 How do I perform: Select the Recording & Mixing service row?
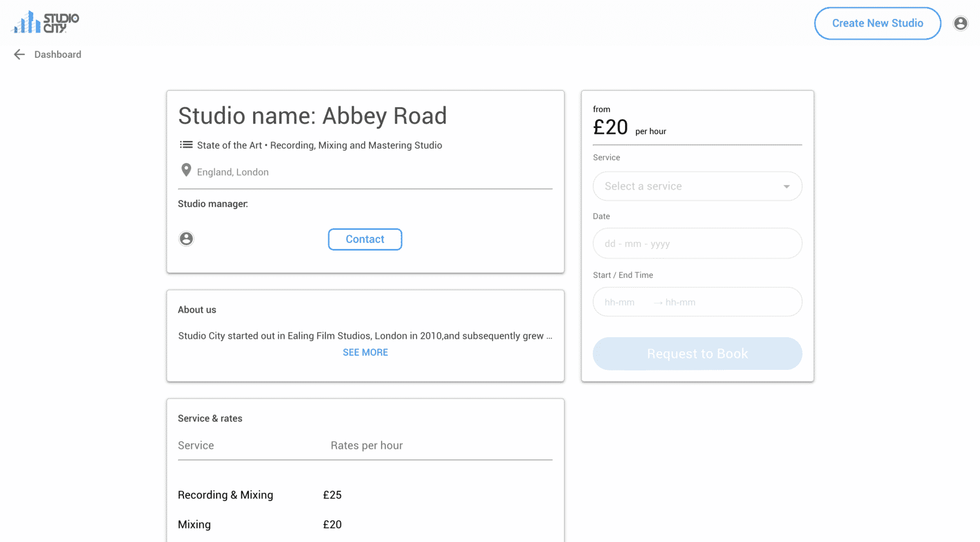[365, 495]
